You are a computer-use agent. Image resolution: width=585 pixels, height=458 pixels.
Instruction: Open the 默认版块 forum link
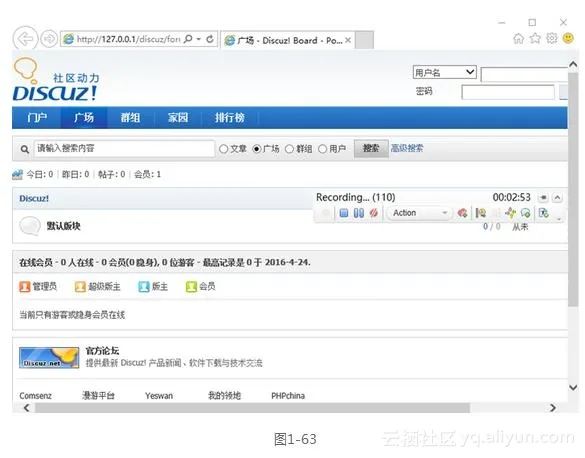point(63,226)
